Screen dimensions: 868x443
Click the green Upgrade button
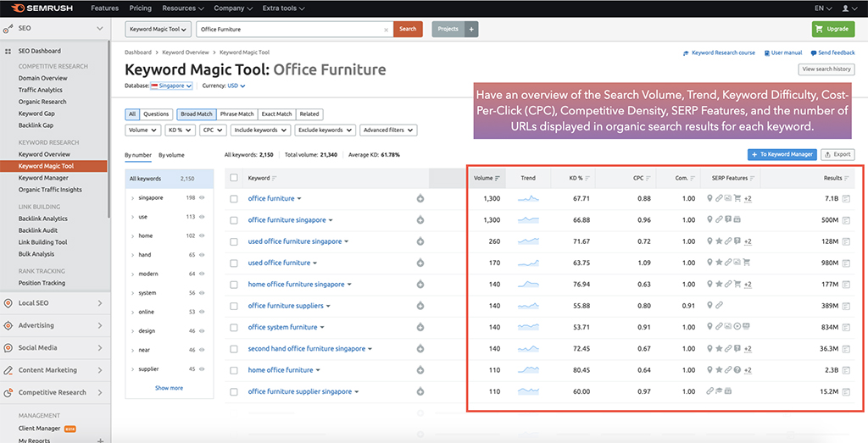tap(833, 30)
